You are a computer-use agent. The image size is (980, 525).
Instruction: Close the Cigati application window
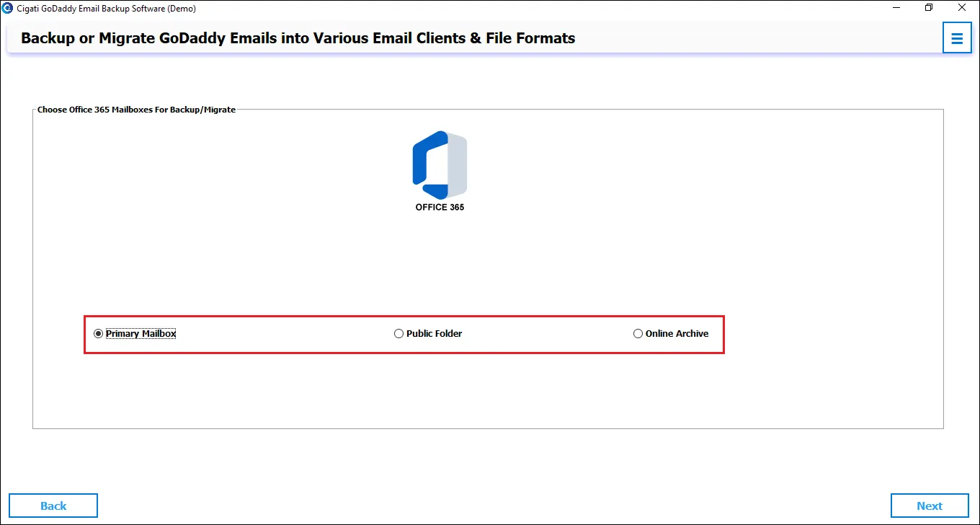[x=962, y=8]
